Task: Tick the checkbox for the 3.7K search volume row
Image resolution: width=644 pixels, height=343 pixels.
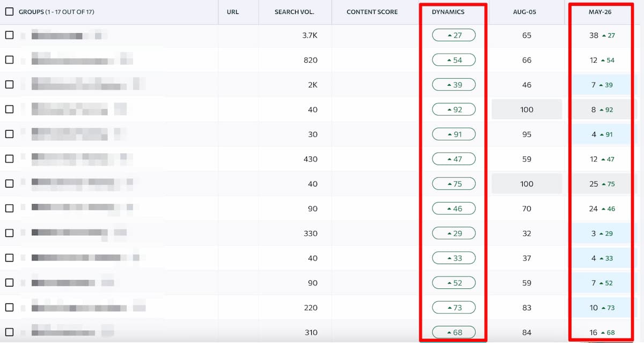Action: [x=9, y=35]
